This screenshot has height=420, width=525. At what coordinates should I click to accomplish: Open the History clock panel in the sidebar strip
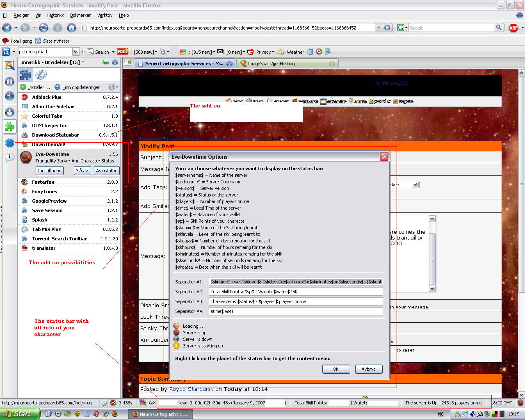9,96
